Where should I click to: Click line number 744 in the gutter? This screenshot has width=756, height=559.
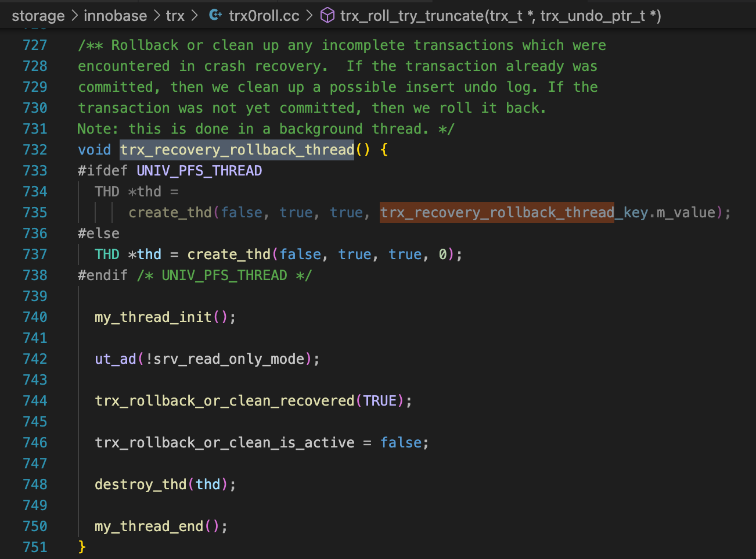[35, 401]
